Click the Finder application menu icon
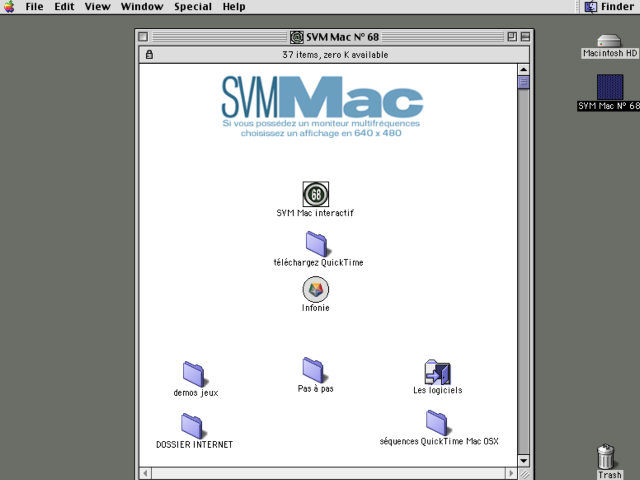This screenshot has width=640, height=480. (x=590, y=7)
